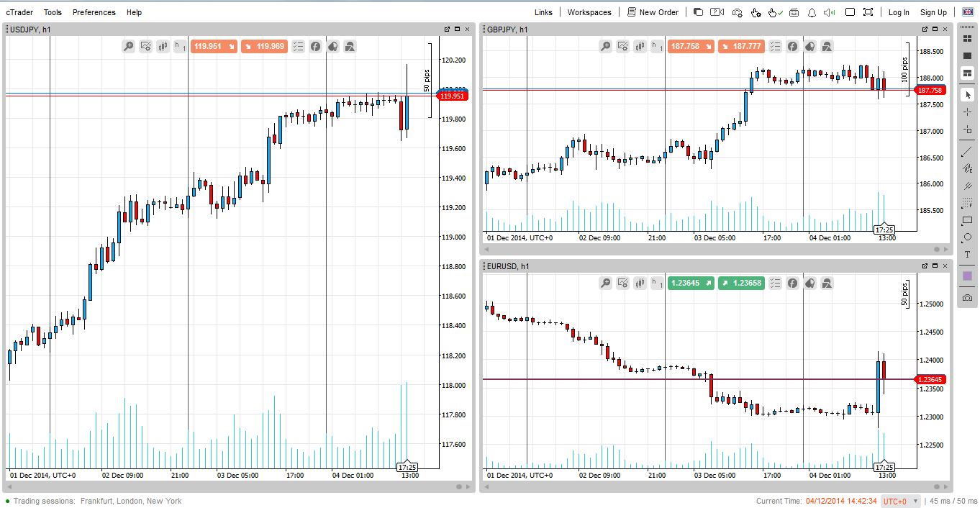The image size is (980, 508).
Task: Open the Tools menu
Action: pos(53,12)
